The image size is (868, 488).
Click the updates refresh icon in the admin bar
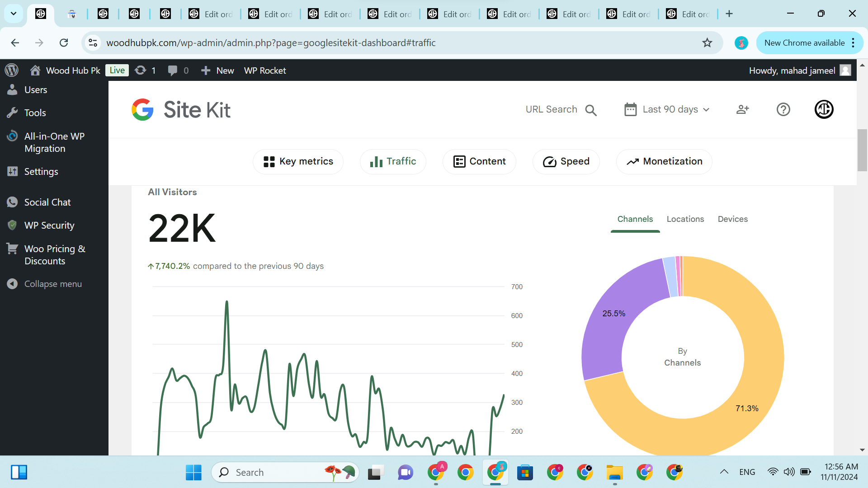[x=141, y=70]
